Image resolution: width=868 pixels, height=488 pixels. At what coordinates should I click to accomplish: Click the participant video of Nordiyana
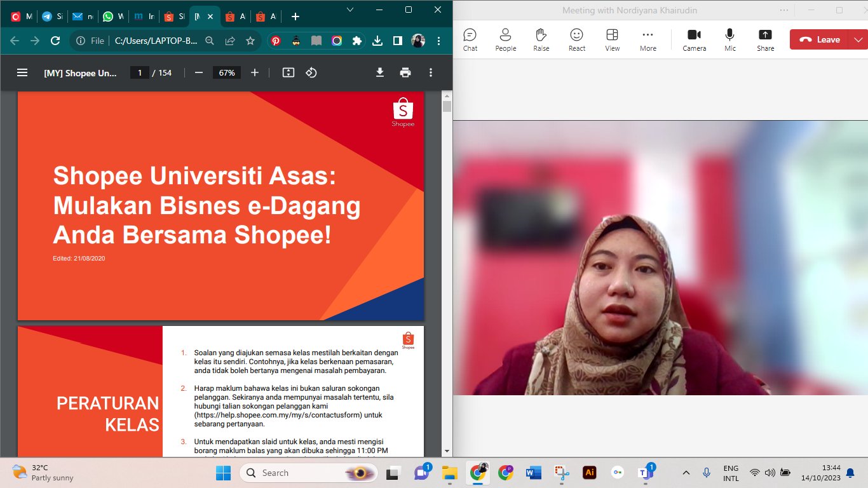pos(660,257)
